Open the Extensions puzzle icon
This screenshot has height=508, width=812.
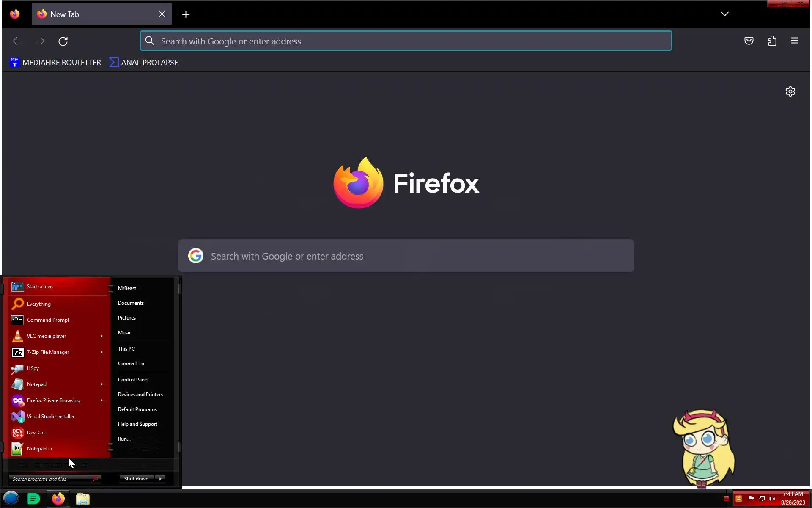coord(772,41)
